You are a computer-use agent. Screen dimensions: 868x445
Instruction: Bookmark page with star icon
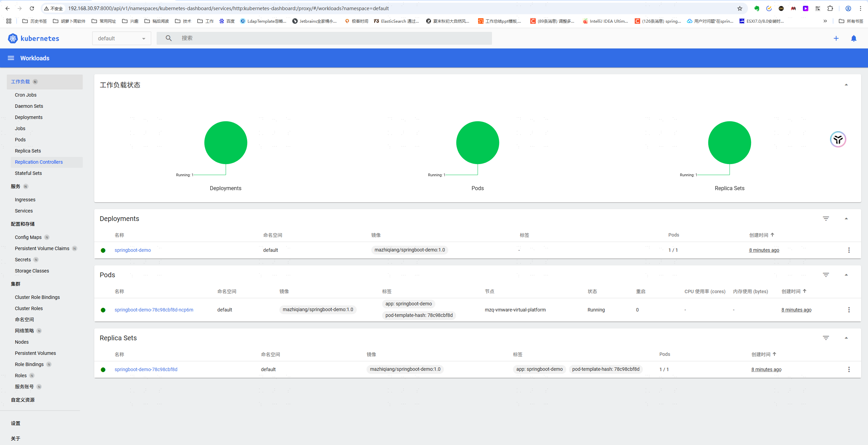click(x=739, y=8)
